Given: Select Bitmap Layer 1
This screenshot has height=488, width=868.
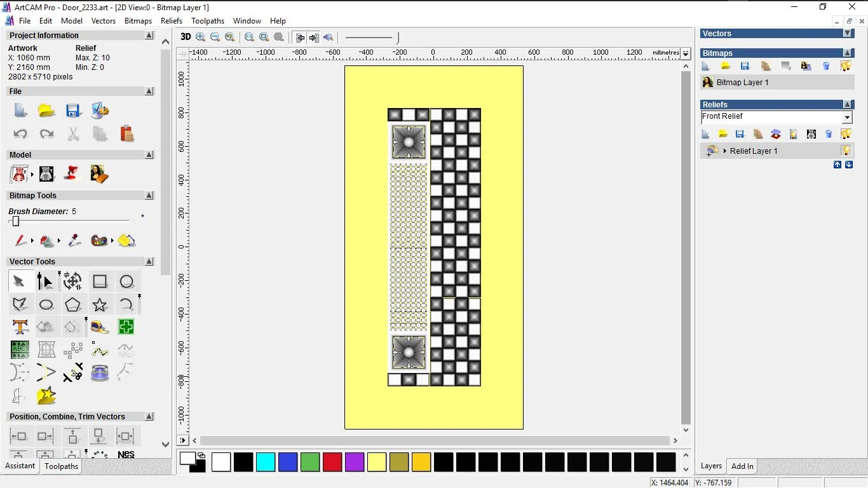Looking at the screenshot, I should tap(742, 83).
